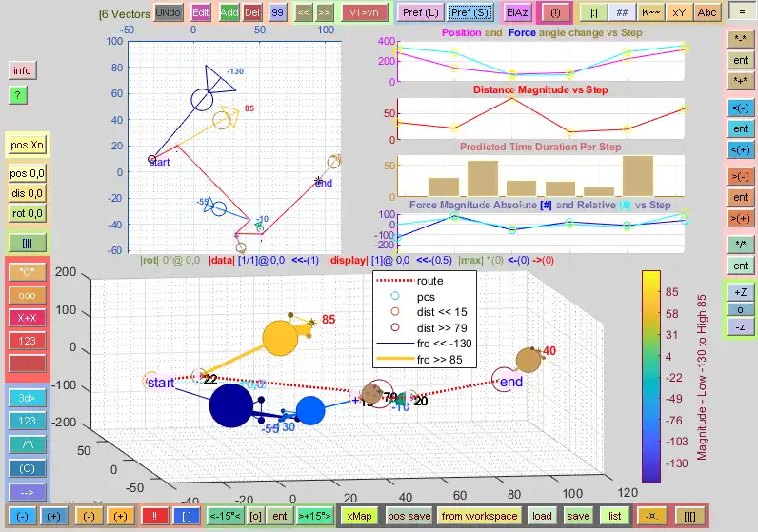Image resolution: width=758 pixels, height=532 pixels.
Task: Click the °O° circle marker button
Action: tap(27, 272)
